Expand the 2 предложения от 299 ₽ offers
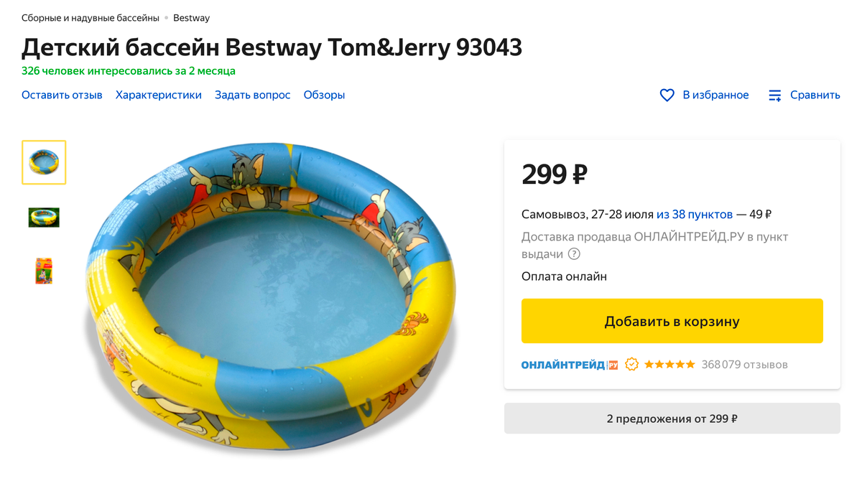 click(x=672, y=418)
